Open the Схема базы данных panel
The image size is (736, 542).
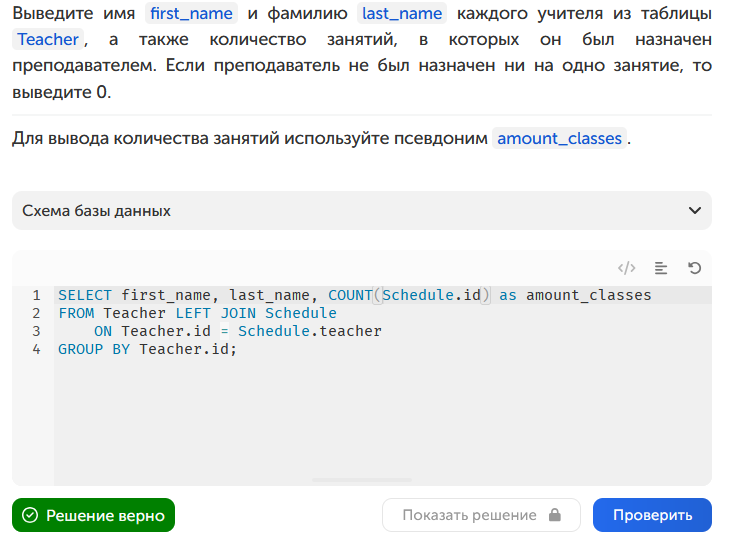tap(361, 211)
